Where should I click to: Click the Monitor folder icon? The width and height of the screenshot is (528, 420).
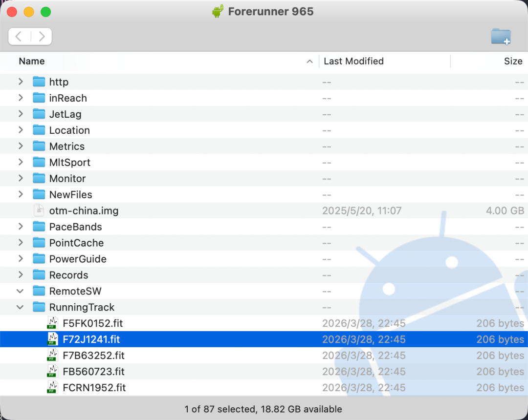pos(39,178)
